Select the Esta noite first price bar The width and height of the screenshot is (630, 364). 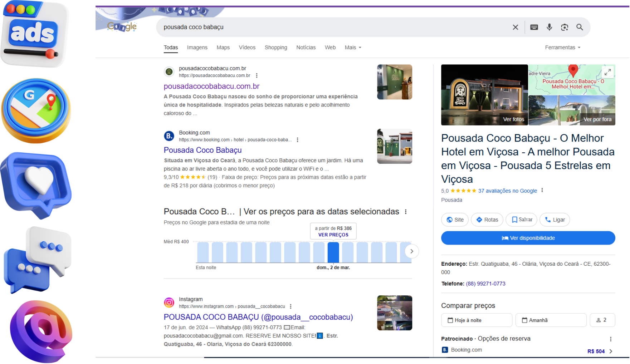[x=203, y=252]
